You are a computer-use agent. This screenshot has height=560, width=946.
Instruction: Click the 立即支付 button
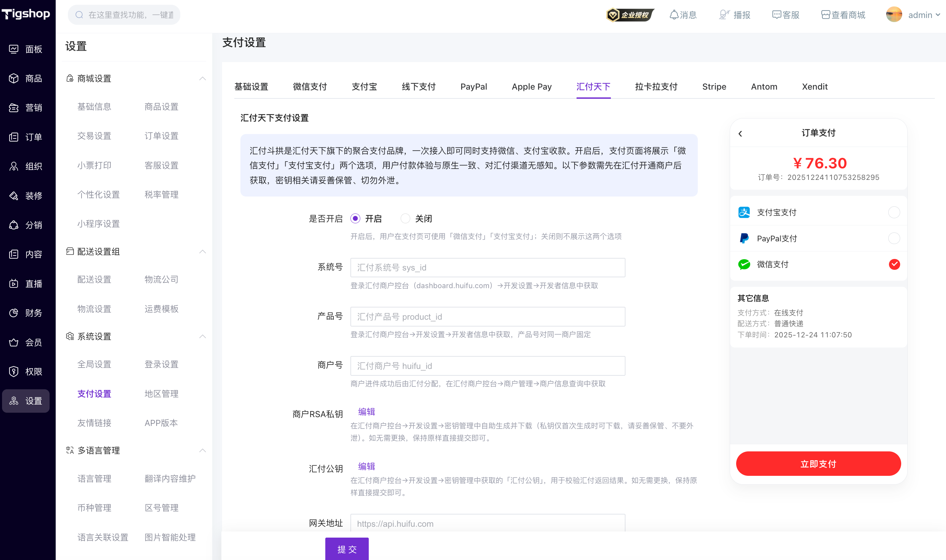tap(818, 463)
